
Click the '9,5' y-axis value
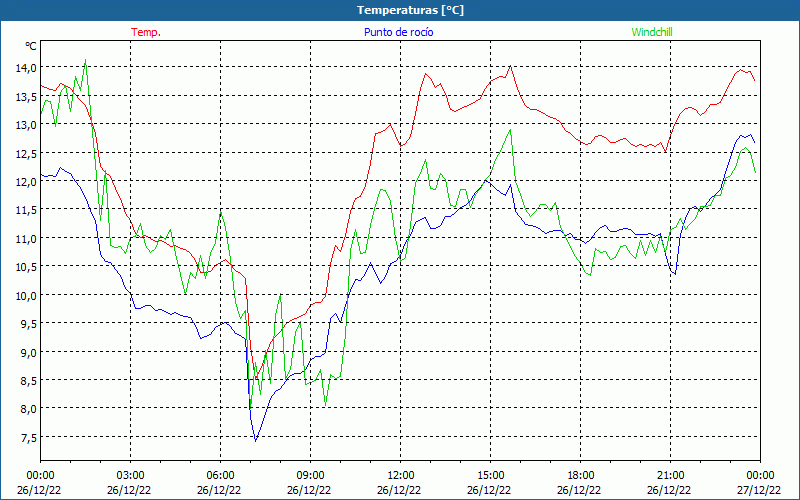click(x=28, y=323)
